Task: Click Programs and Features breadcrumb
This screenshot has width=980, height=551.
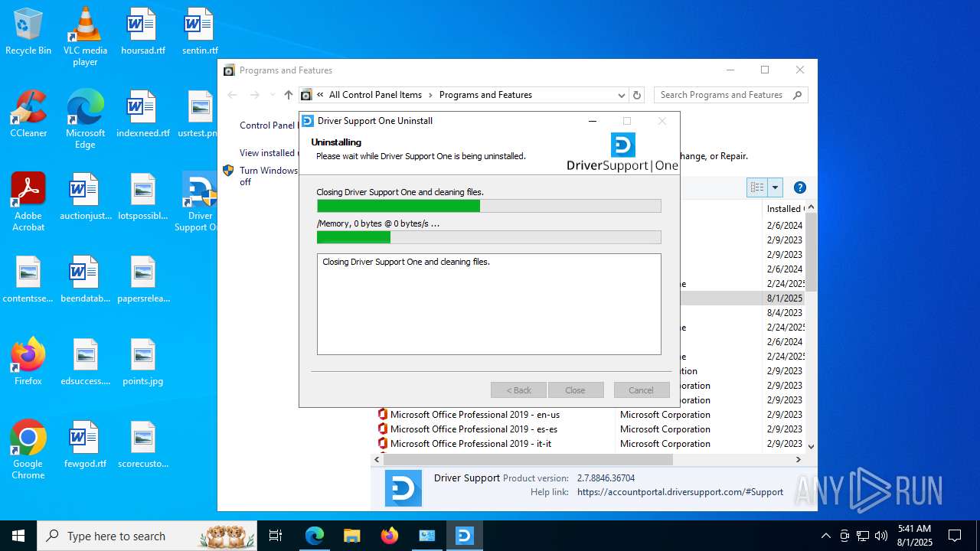Action: tap(485, 95)
